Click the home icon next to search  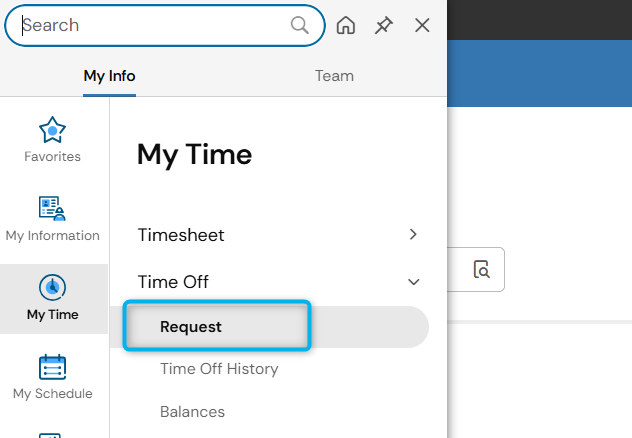pos(346,25)
